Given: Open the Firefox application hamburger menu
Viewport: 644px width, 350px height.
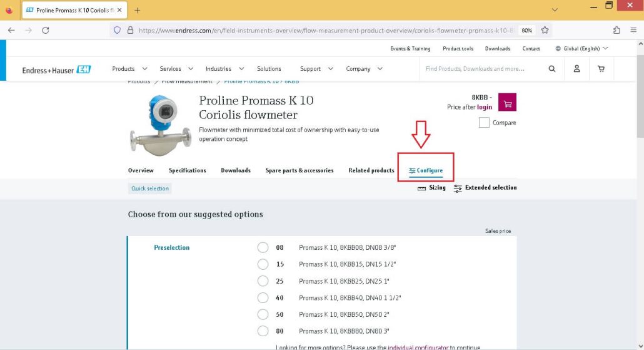Looking at the screenshot, I should coord(633,30).
